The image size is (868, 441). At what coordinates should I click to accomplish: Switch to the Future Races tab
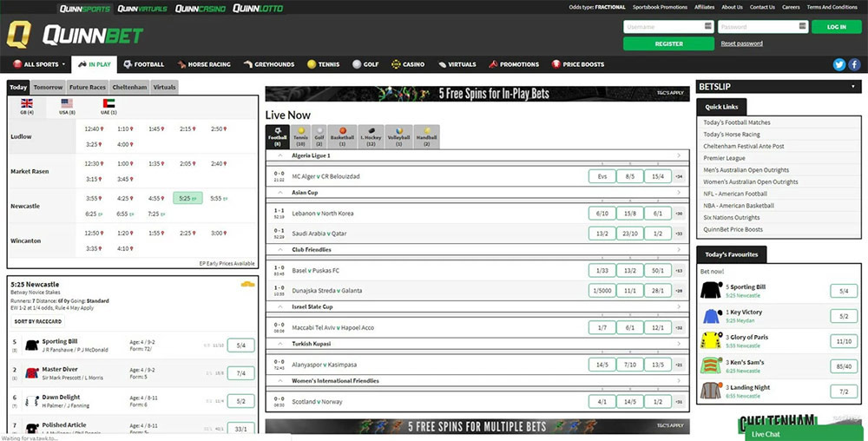[x=88, y=88]
